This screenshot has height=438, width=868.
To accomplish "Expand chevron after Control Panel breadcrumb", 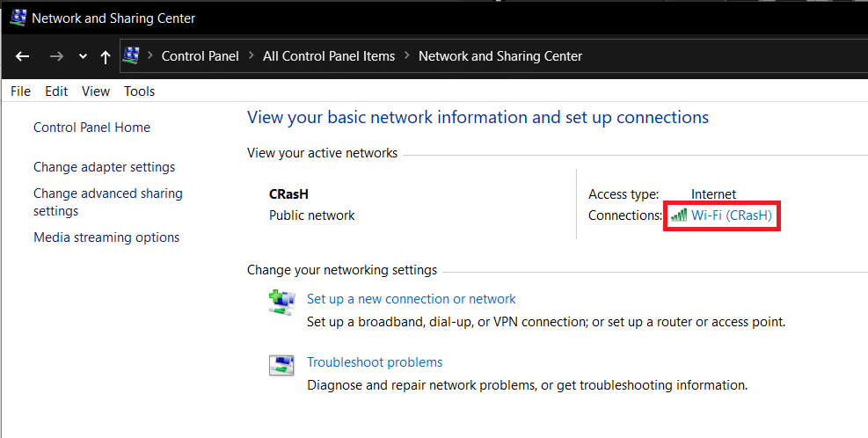I will click(x=251, y=55).
